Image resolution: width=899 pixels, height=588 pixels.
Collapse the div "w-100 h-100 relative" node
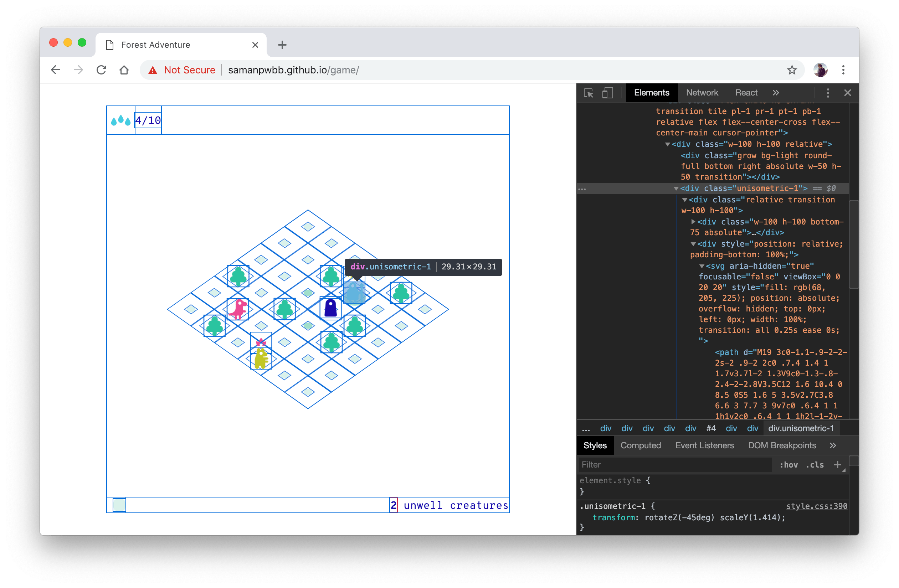point(667,144)
